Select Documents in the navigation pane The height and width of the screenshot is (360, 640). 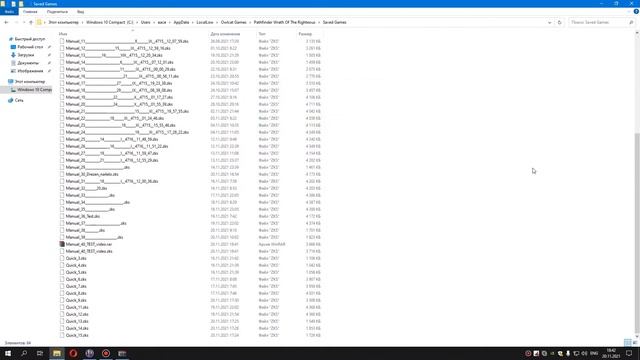pos(28,63)
